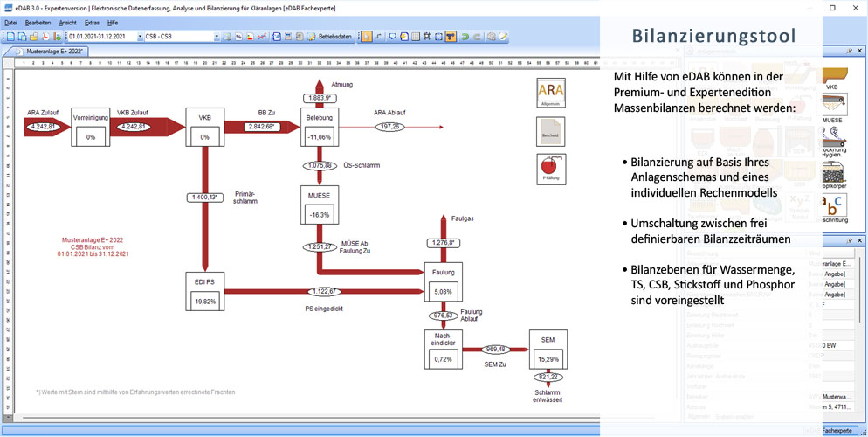The height and width of the screenshot is (437, 868).
Task: Click the new document toolbar icon
Action: (x=10, y=37)
